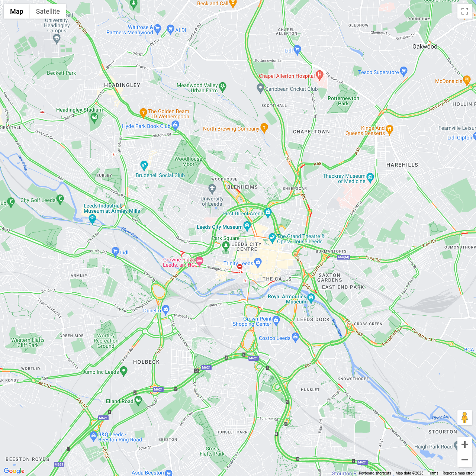Click the Google logo
Viewport: 476px width, 476px height.
point(14,471)
